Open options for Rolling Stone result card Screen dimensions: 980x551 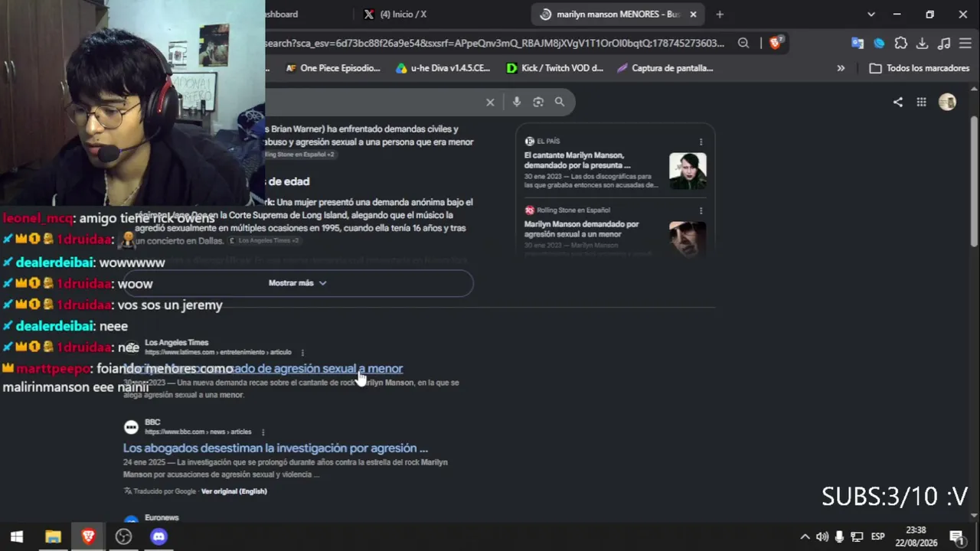click(x=701, y=210)
